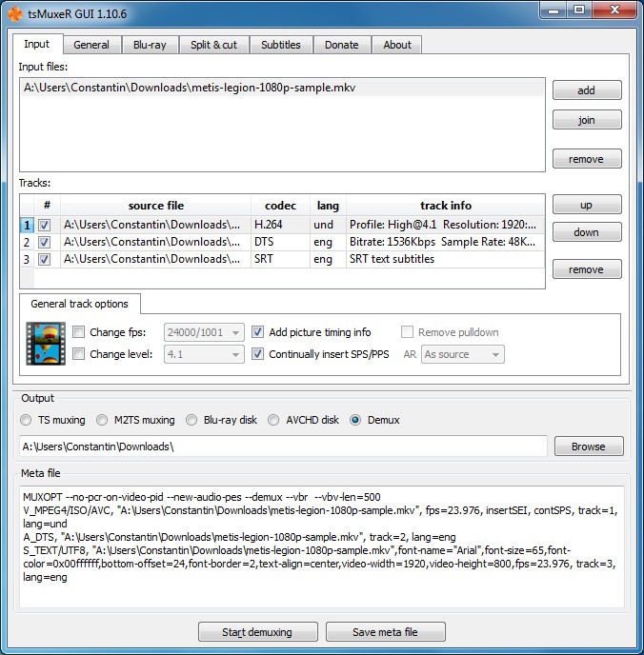Enable the Change fps checkbox
Image resolution: width=644 pixels, height=655 pixels.
[x=78, y=332]
